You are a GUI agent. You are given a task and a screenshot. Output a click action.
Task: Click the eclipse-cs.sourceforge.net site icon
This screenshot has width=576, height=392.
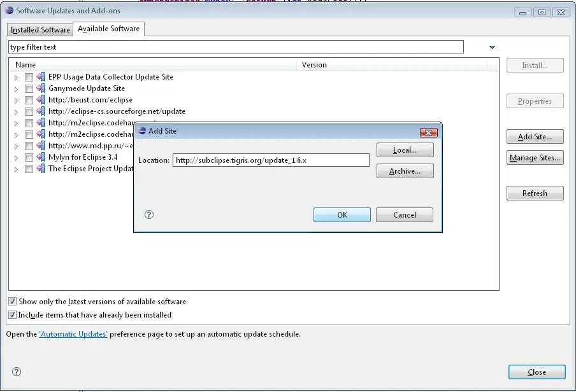click(41, 111)
